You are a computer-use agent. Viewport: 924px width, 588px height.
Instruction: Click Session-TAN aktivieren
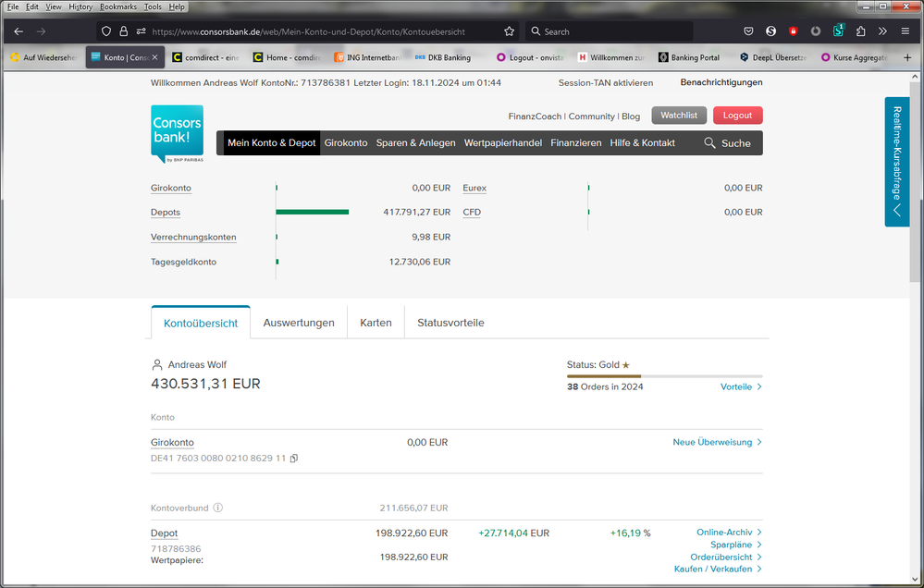tap(606, 83)
